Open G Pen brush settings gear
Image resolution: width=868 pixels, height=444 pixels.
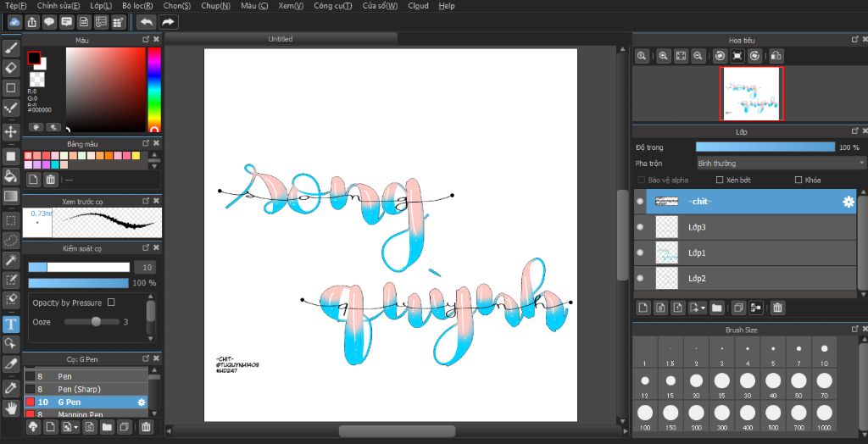pyautogui.click(x=142, y=402)
